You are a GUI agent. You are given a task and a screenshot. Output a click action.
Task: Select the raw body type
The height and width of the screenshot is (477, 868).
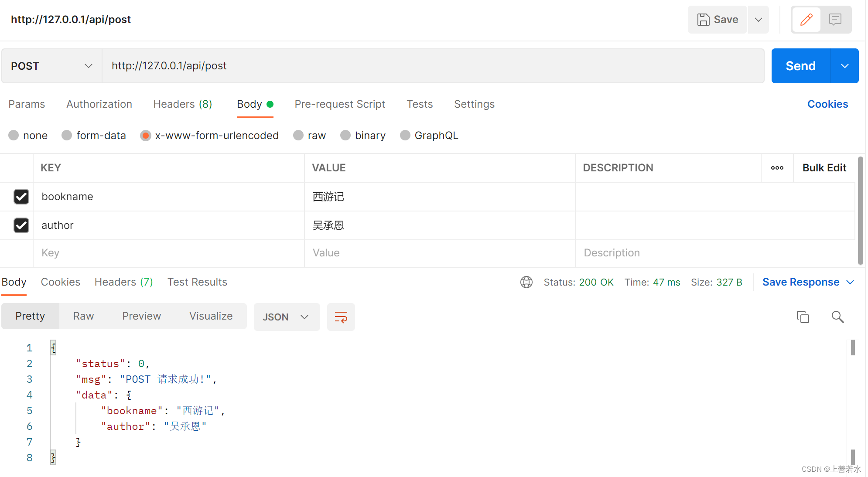299,136
